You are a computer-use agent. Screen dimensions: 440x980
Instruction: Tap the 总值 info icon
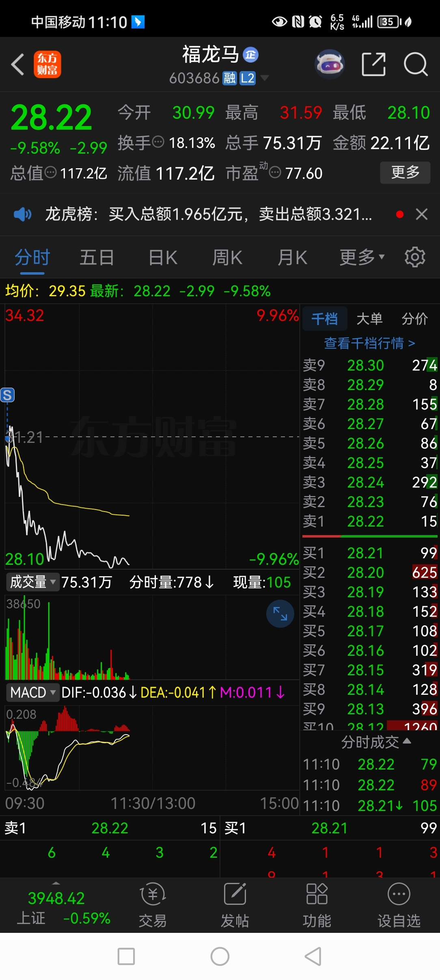[x=50, y=173]
